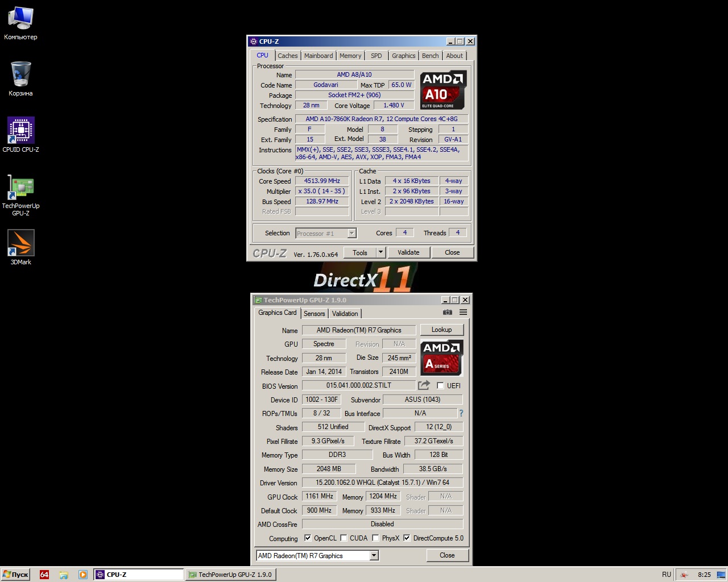Click the Core Voltage value 1.480 V
This screenshot has width=728, height=582.
394,105
